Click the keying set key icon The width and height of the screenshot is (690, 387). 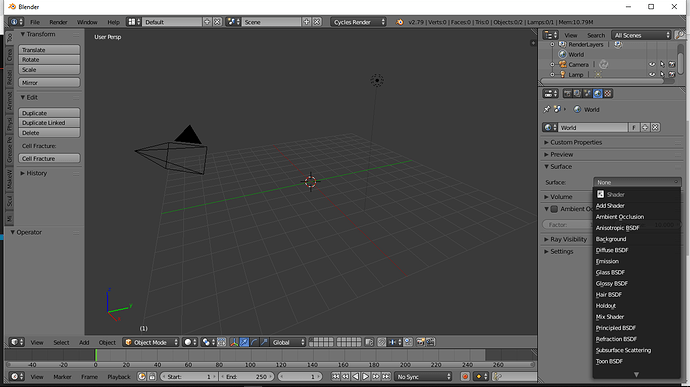498,376
